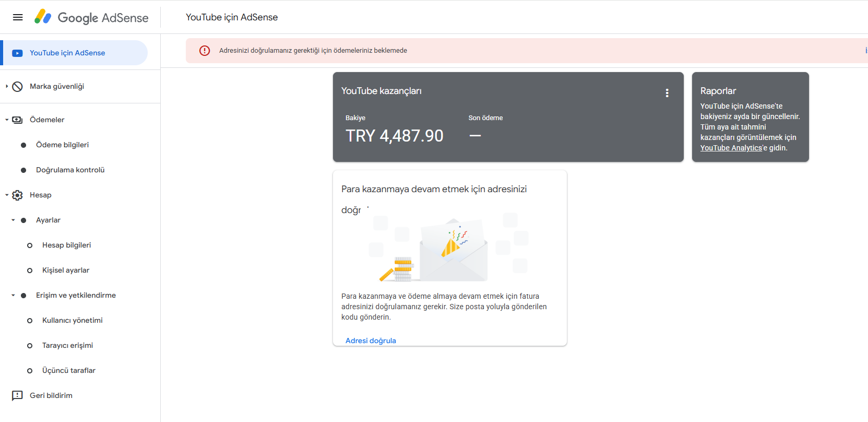Click the Son ödeme label

point(485,118)
